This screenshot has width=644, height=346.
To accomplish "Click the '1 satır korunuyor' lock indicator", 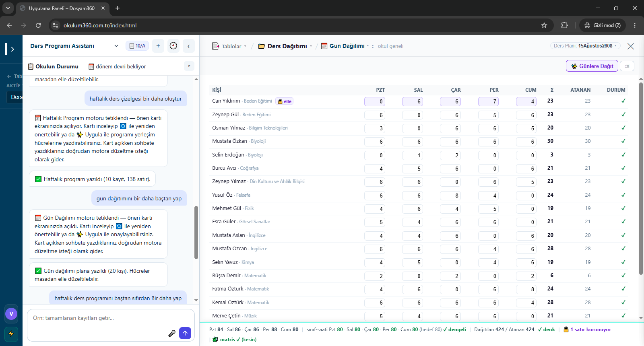I will point(587,330).
